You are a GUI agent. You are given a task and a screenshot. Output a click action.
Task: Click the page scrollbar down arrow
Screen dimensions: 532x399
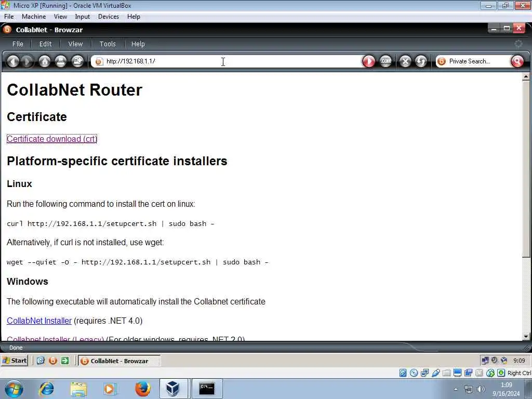[526, 337]
